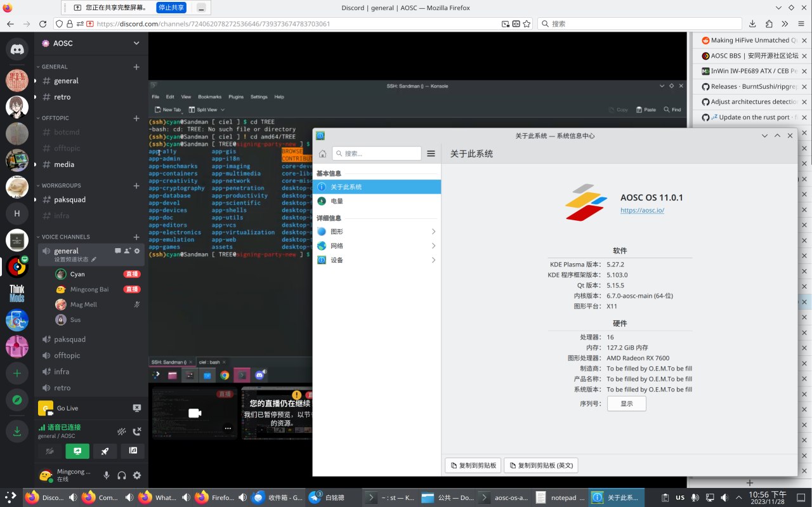Click Stop Sharing button in Firefox indicator
The height and width of the screenshot is (507, 812).
pyautogui.click(x=171, y=8)
